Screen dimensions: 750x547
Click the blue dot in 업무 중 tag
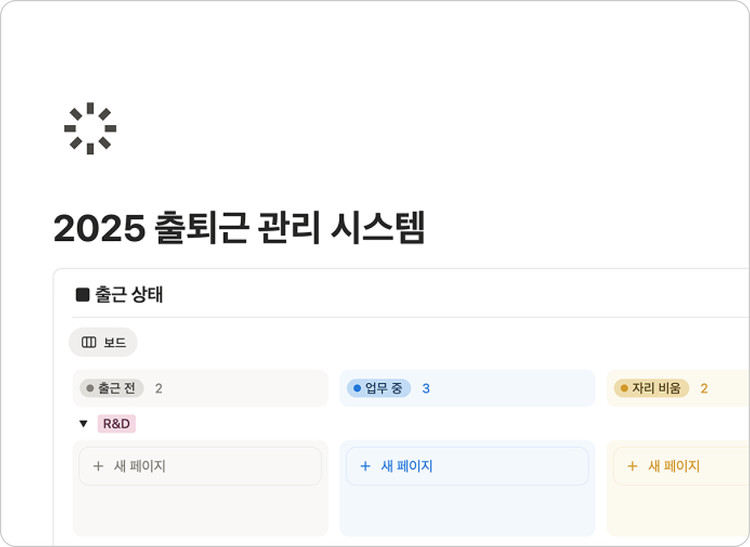(357, 388)
